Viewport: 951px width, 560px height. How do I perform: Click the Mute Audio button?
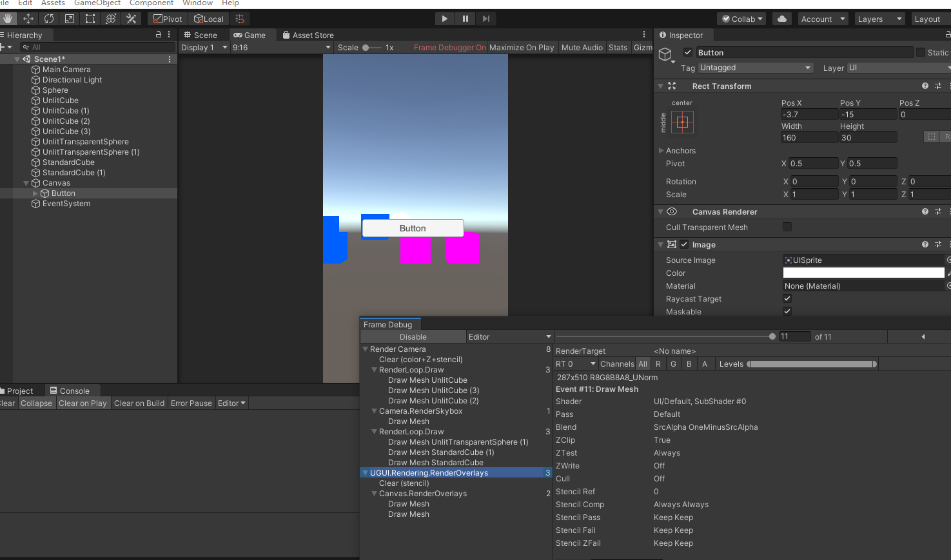tap(582, 47)
